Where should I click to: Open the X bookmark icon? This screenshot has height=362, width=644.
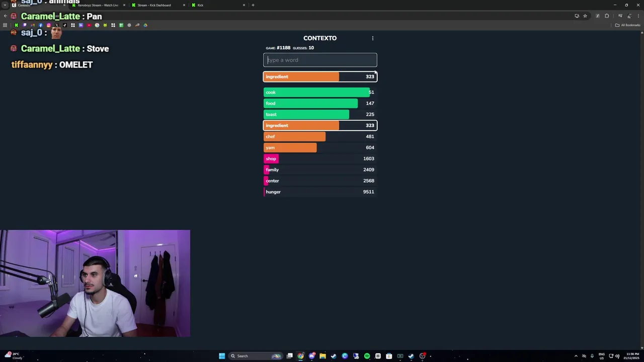56,25
